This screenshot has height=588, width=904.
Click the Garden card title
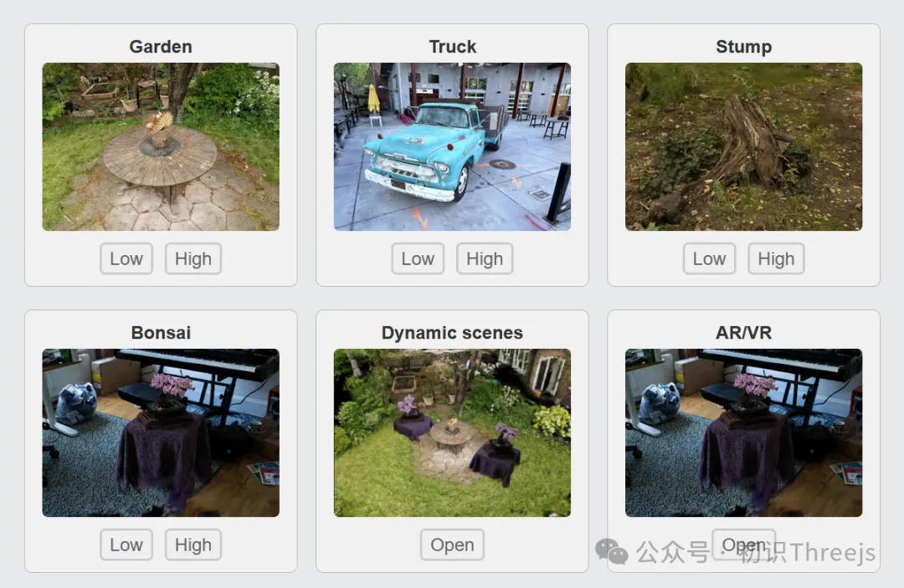(x=161, y=47)
